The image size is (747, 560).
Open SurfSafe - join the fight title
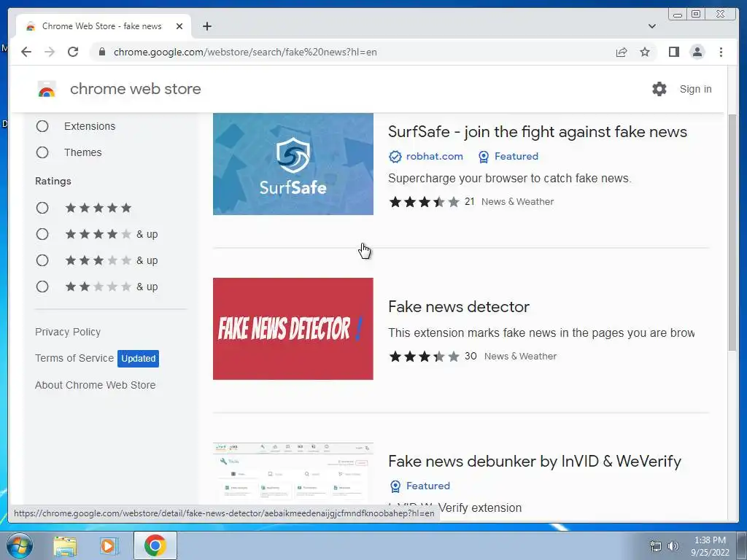(x=538, y=132)
